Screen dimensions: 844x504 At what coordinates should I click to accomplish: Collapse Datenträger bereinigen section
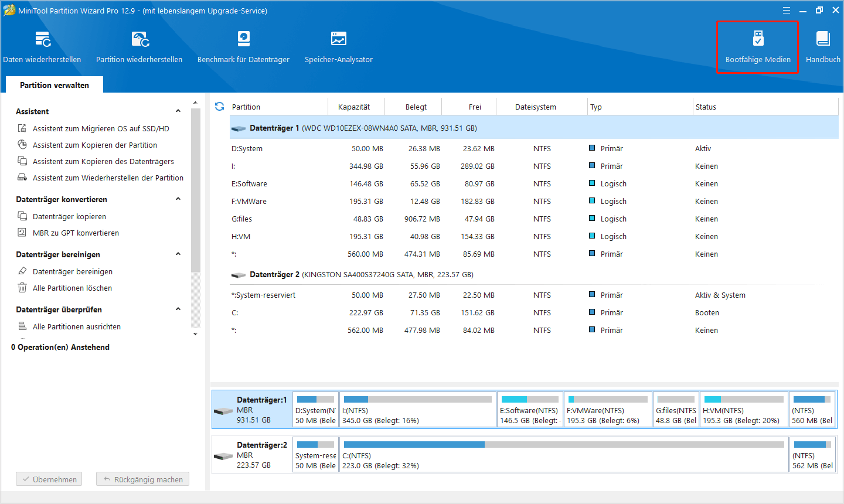coord(178,254)
